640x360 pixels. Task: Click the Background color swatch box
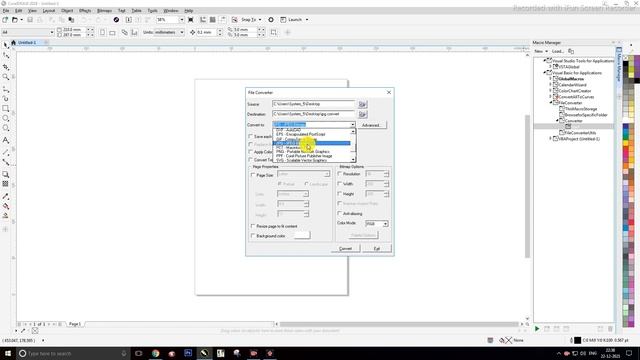coord(302,236)
